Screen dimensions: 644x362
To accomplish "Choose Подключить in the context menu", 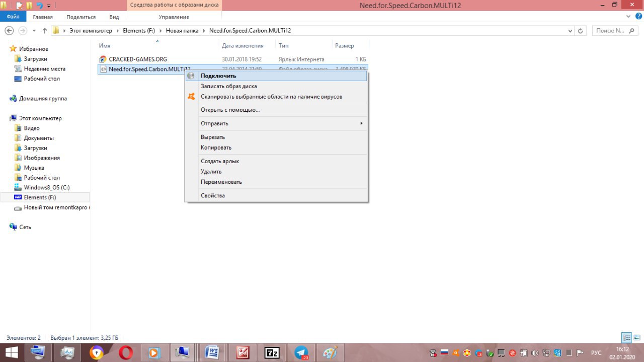I will pos(276,76).
